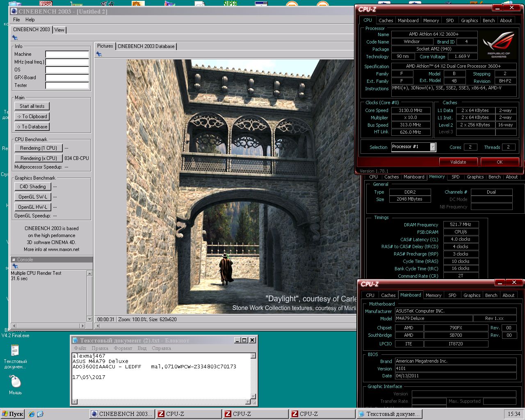The width and height of the screenshot is (525, 420).
Task: Click the Пуск Start button
Action: click(13, 414)
